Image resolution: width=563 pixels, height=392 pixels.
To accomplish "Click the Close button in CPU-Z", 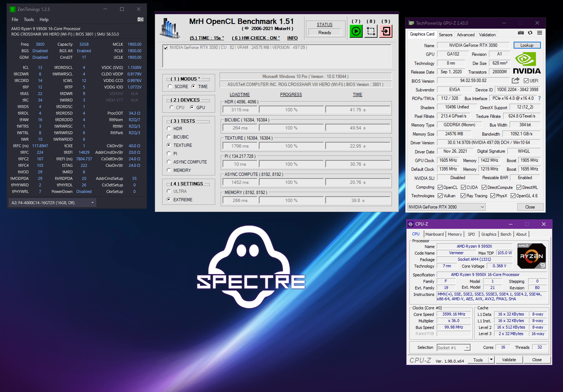I will click(537, 360).
